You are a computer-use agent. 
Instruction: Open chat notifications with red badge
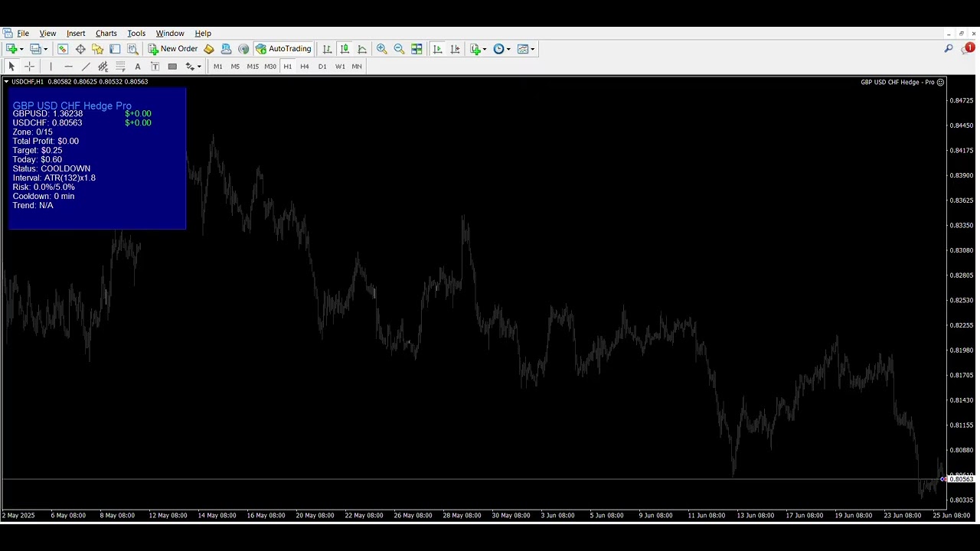click(x=967, y=49)
